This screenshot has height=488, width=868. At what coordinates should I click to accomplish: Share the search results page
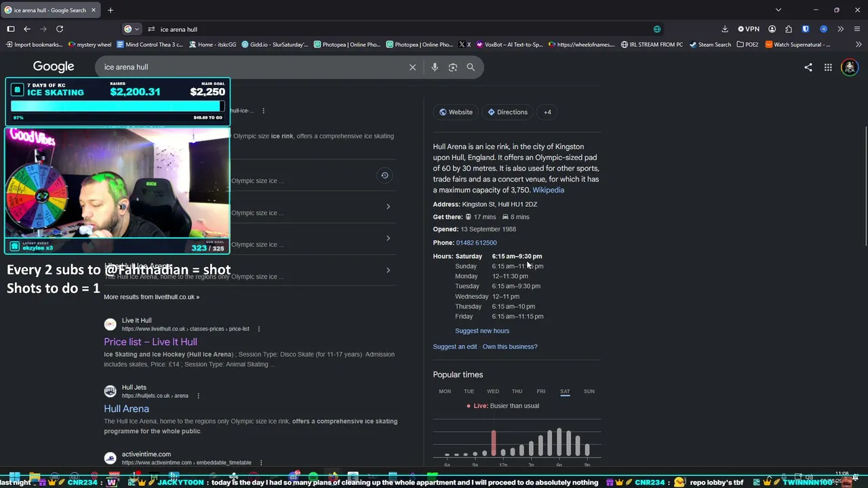tap(808, 67)
